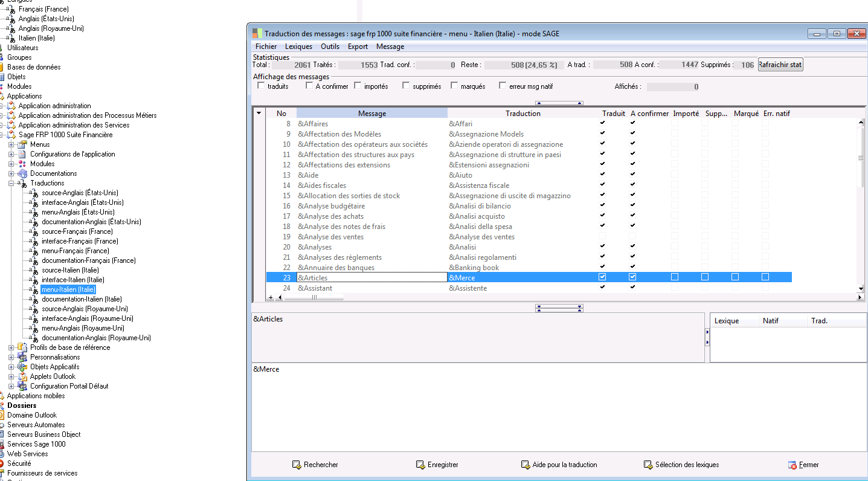The image size is (868, 481).
Task: Open the grid column selector dropdown arrow
Action: pyautogui.click(x=259, y=113)
